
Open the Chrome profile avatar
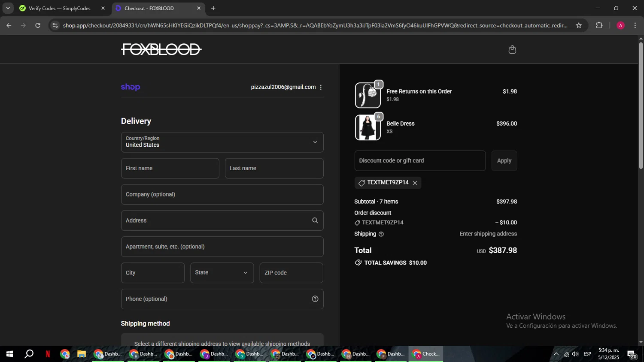(x=620, y=25)
